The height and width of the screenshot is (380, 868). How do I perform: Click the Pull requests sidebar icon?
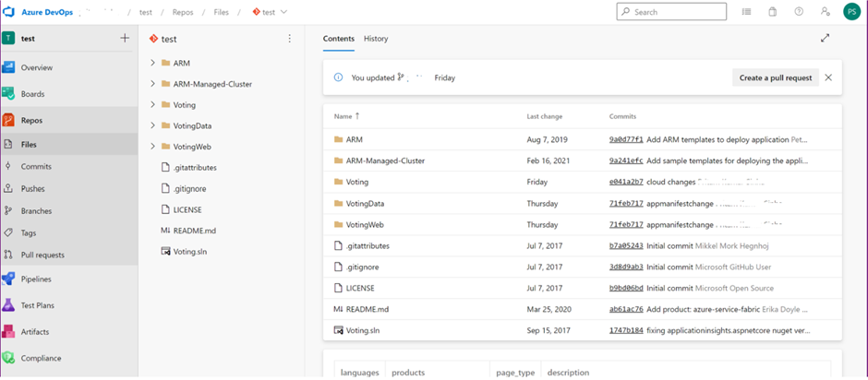pos(8,255)
